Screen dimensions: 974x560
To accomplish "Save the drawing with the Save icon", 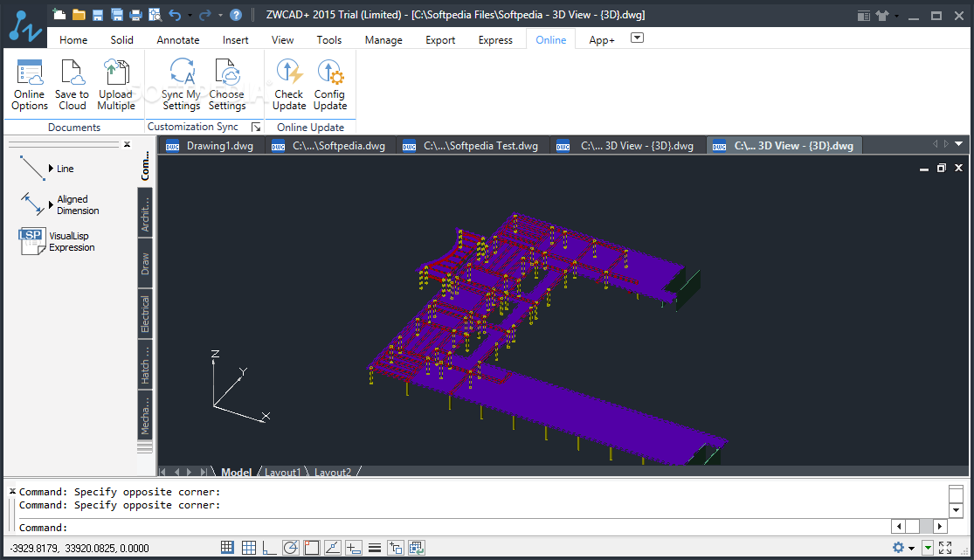I will (98, 15).
